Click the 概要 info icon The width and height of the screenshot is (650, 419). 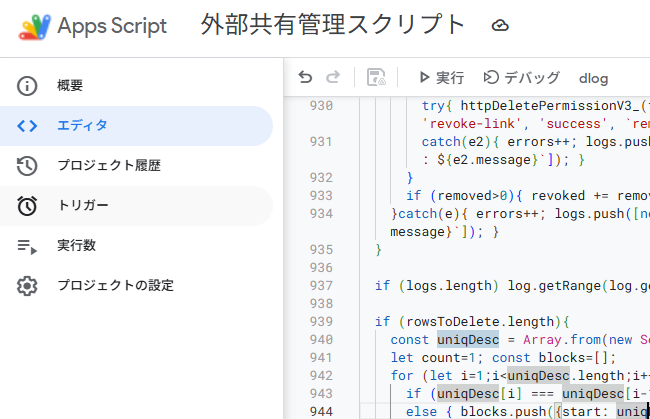[28, 86]
